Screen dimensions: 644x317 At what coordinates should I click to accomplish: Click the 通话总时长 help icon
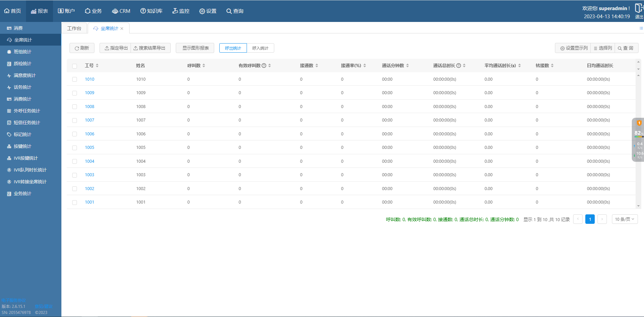coord(458,65)
